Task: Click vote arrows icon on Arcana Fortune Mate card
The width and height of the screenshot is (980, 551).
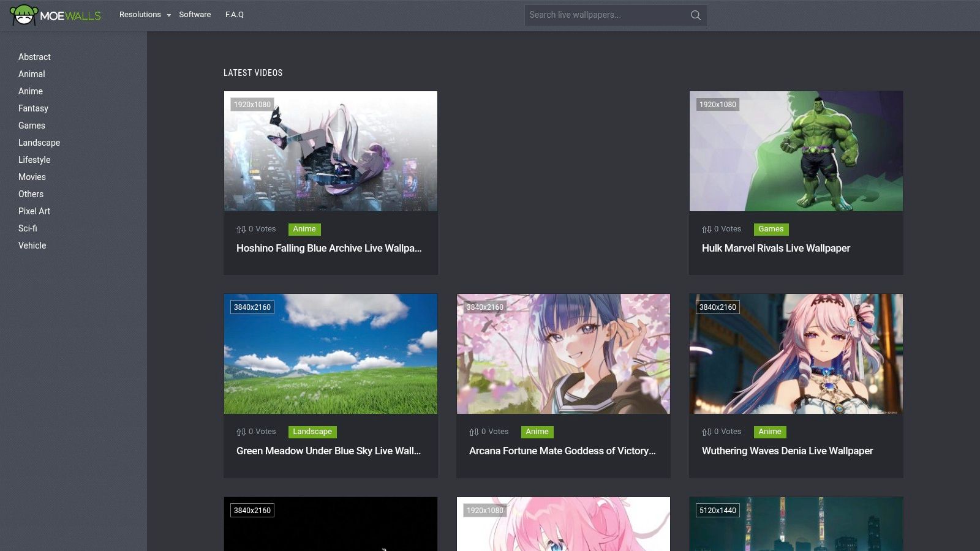Action: click(x=474, y=432)
